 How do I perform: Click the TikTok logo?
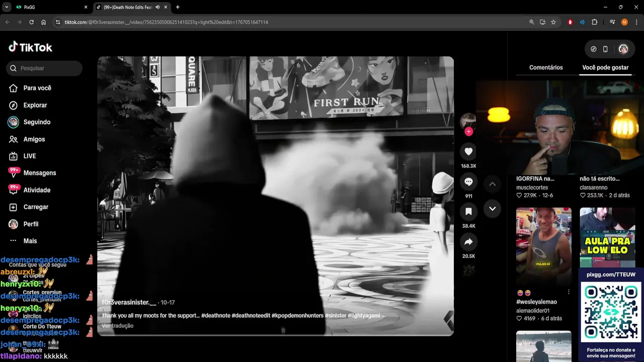[x=30, y=47]
